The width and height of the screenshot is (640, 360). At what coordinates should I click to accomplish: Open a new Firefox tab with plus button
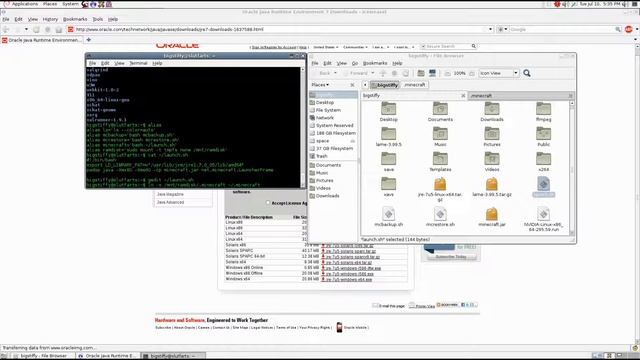point(89,40)
